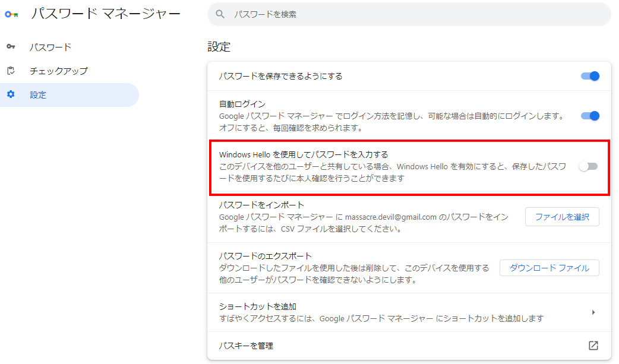
Task: Disable the パスワードを保存できるようにする toggle
Action: coord(590,76)
